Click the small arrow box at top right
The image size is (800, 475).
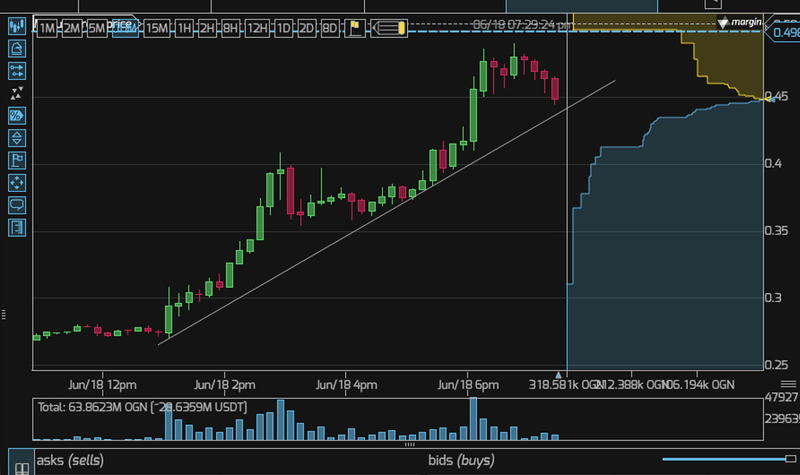713,4
